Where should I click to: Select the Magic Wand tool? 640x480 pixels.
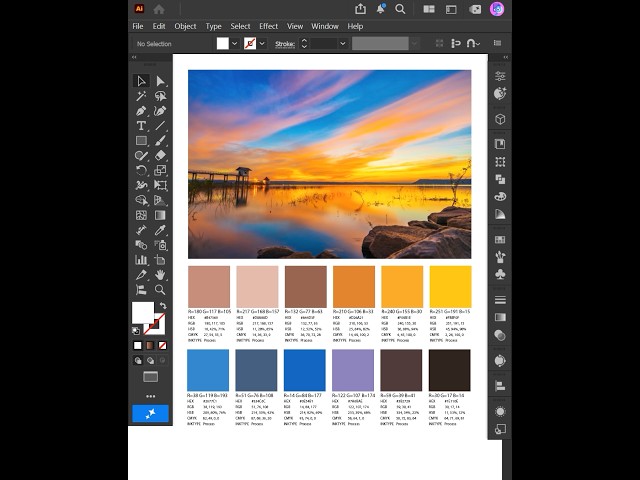[141, 96]
